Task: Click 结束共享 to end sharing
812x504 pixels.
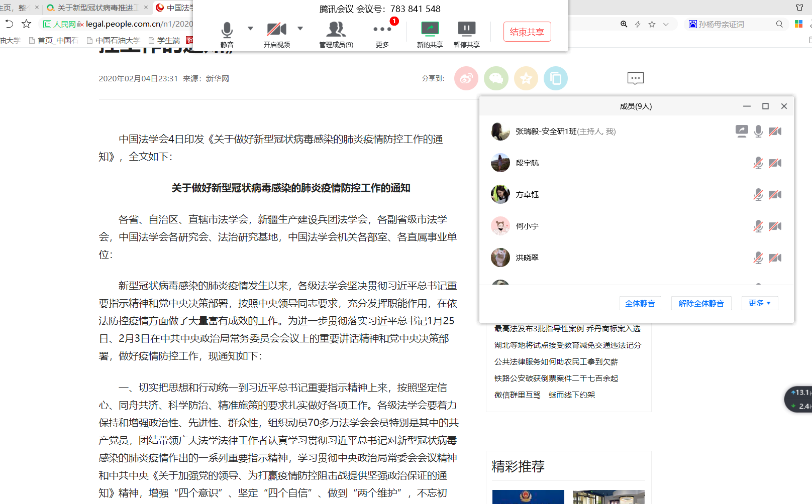Action: point(527,31)
